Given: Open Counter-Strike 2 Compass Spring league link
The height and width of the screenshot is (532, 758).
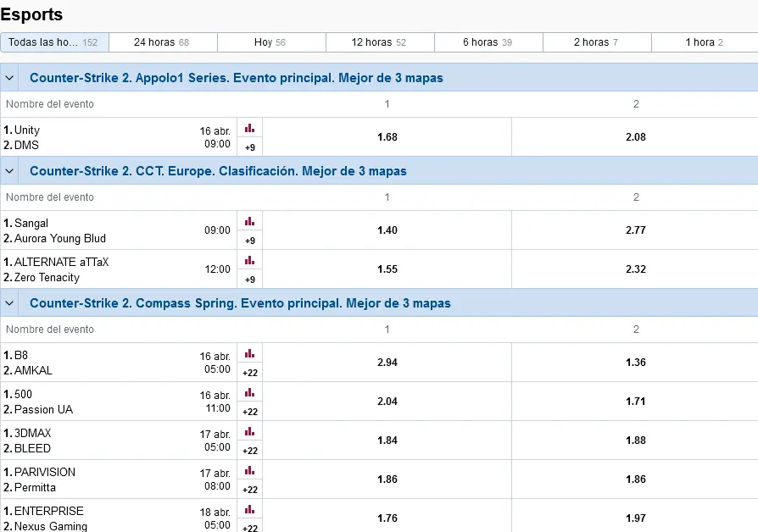Looking at the screenshot, I should tap(240, 303).
